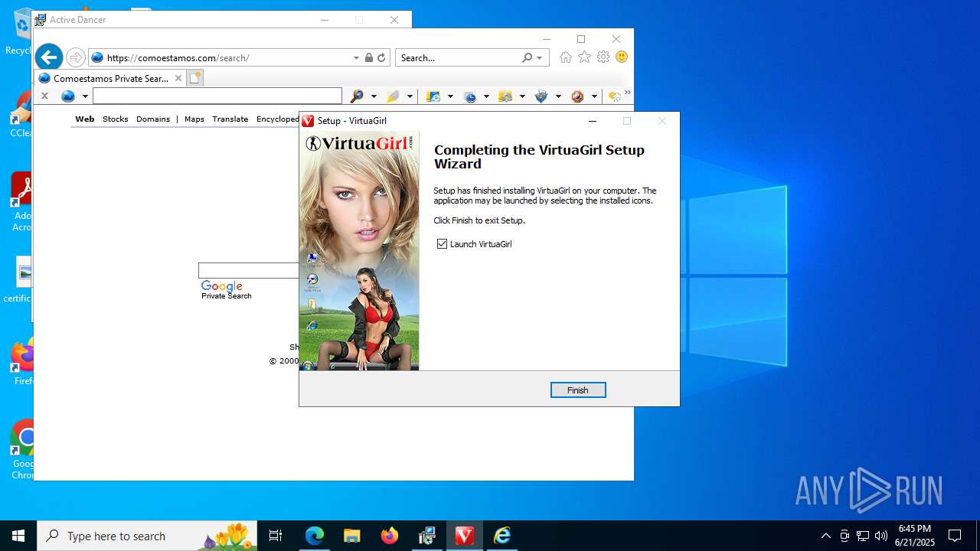Viewport: 980px width, 551px height.
Task: Select the Stocks search category
Action: point(116,119)
